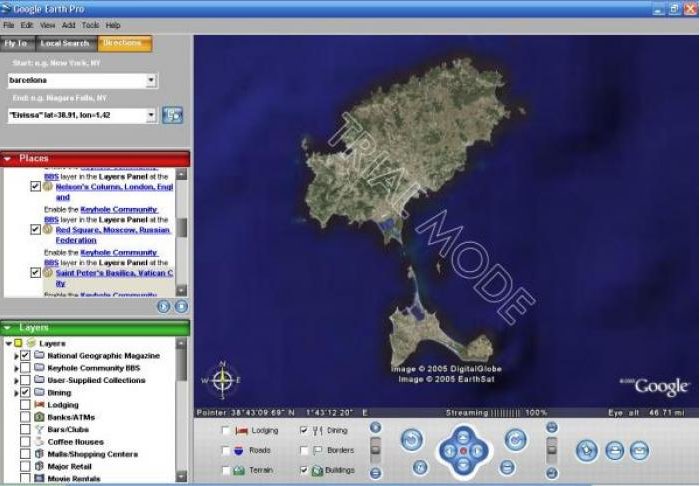Uncheck the Buildings checkbox in bottom panel
Screen dimensions: 700x486
[304, 470]
